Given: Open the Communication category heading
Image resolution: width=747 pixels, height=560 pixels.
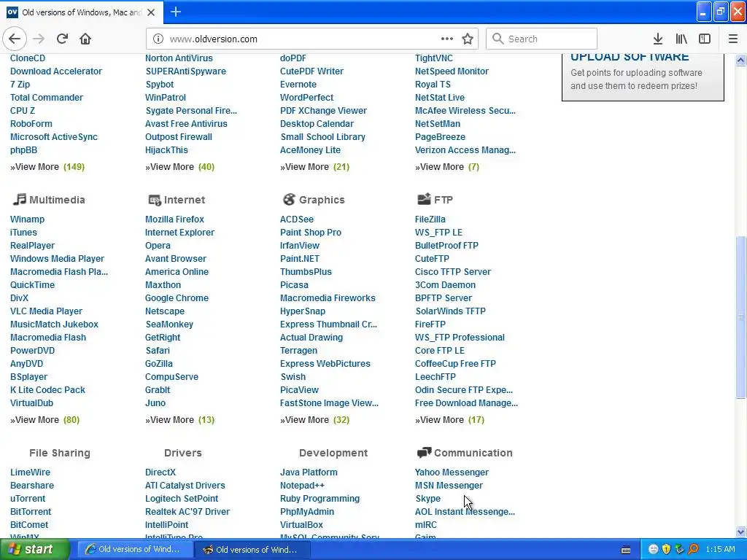Looking at the screenshot, I should pos(473,452).
